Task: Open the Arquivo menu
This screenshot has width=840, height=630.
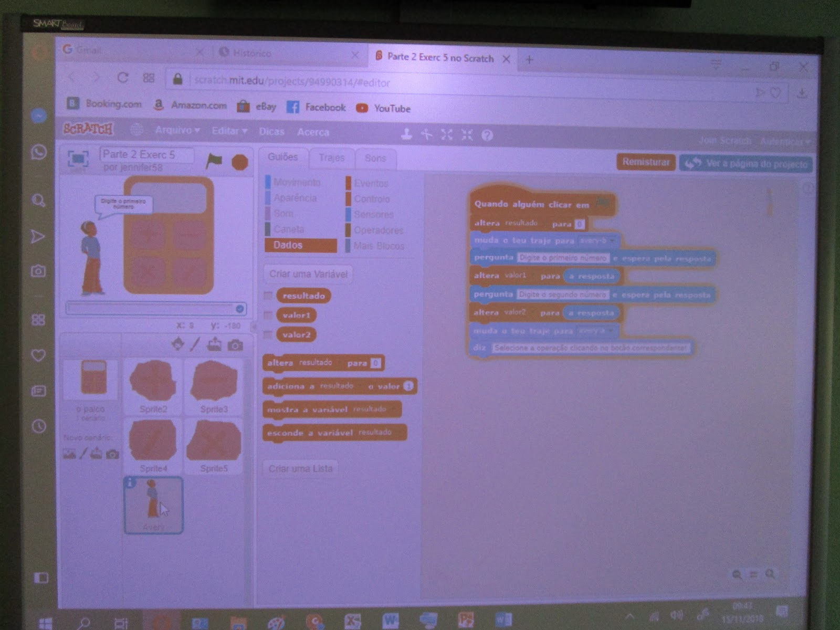Action: pyautogui.click(x=177, y=130)
